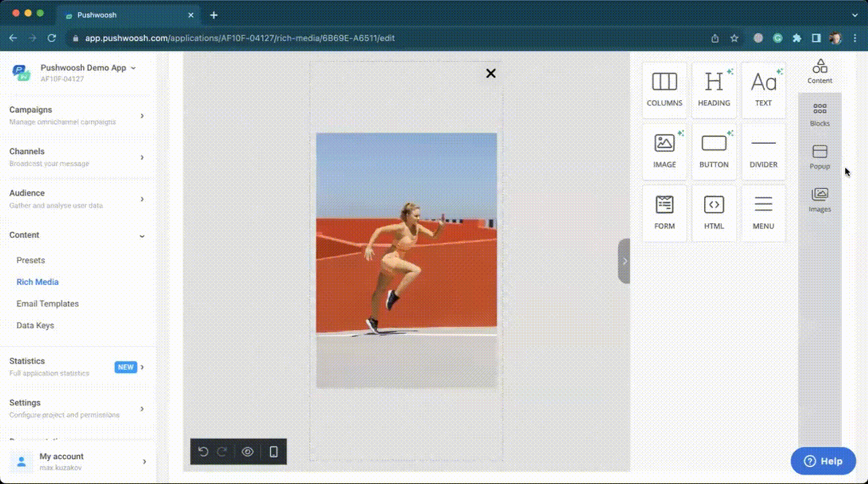Click the Help button

point(823,461)
